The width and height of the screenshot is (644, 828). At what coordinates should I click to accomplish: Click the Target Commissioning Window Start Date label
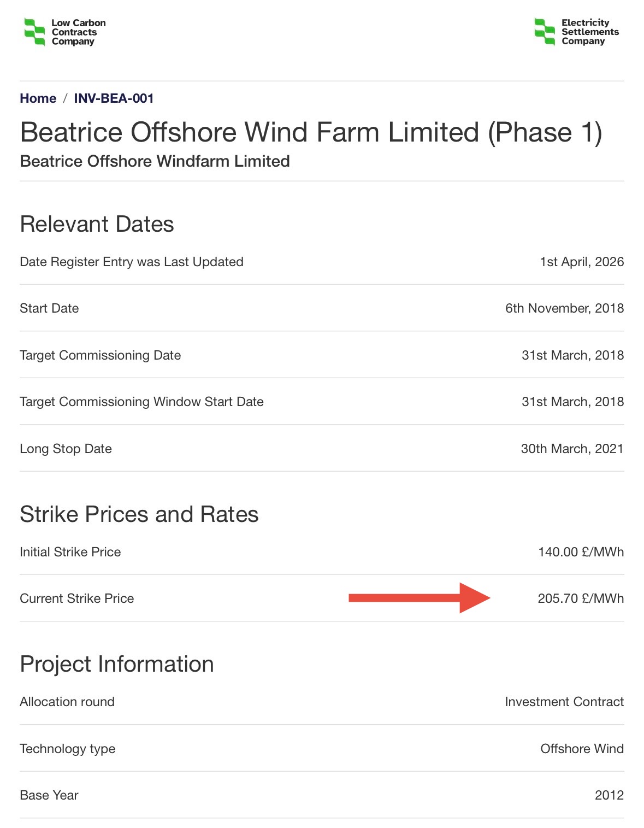click(x=141, y=402)
